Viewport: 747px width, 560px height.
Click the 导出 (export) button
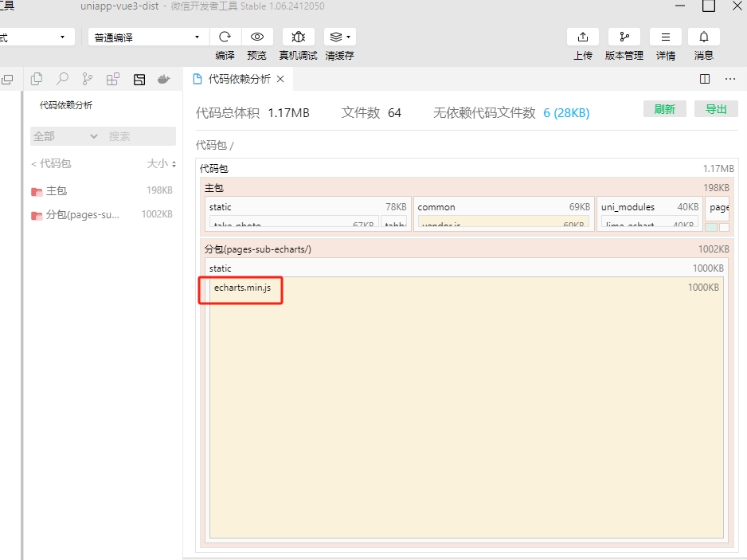click(x=716, y=109)
